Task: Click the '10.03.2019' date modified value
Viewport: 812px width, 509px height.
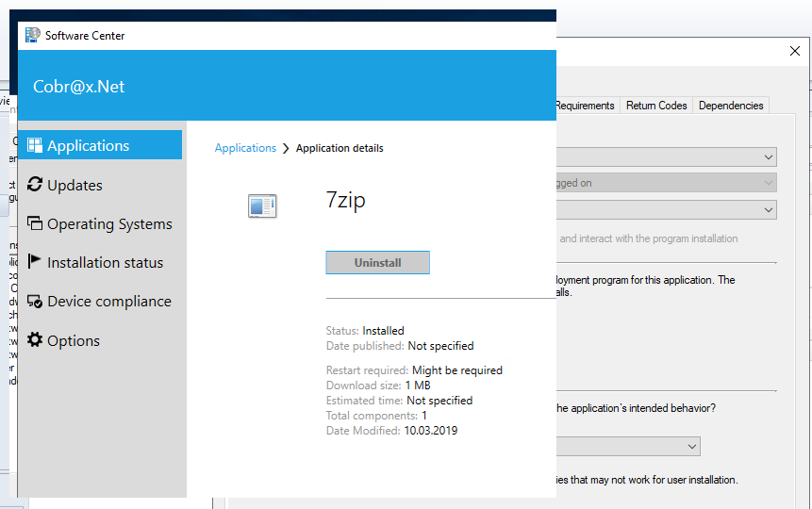Action: pyautogui.click(x=431, y=431)
